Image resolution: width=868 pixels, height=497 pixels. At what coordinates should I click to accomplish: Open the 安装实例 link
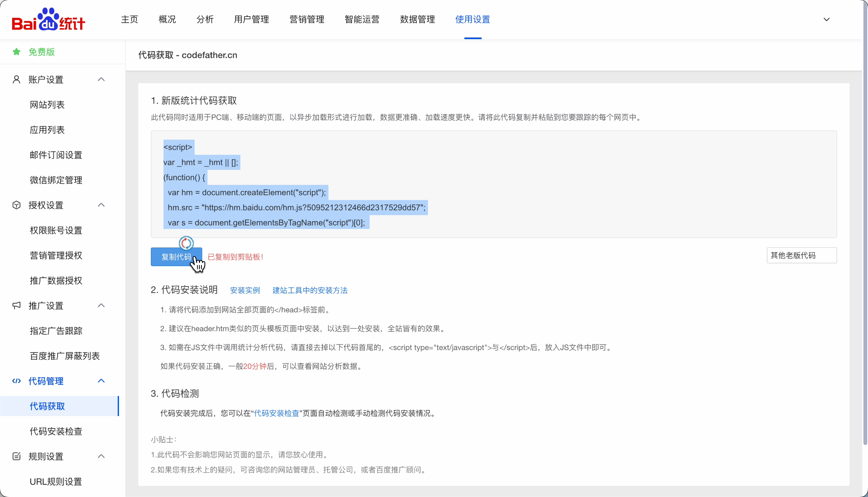[x=245, y=290]
